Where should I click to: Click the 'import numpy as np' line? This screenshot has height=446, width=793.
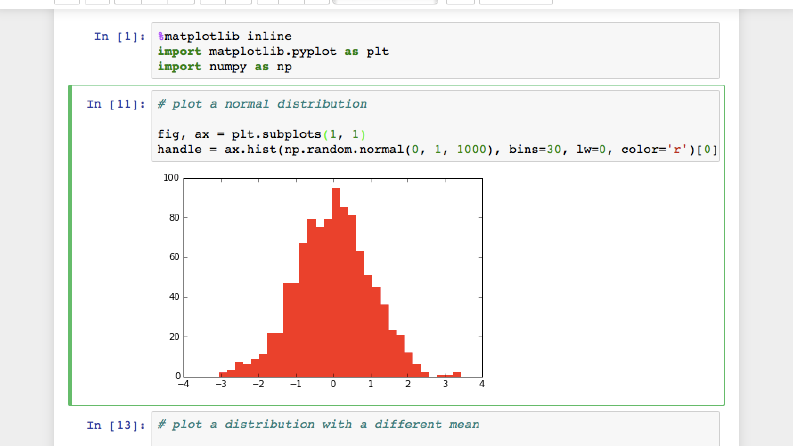point(225,67)
